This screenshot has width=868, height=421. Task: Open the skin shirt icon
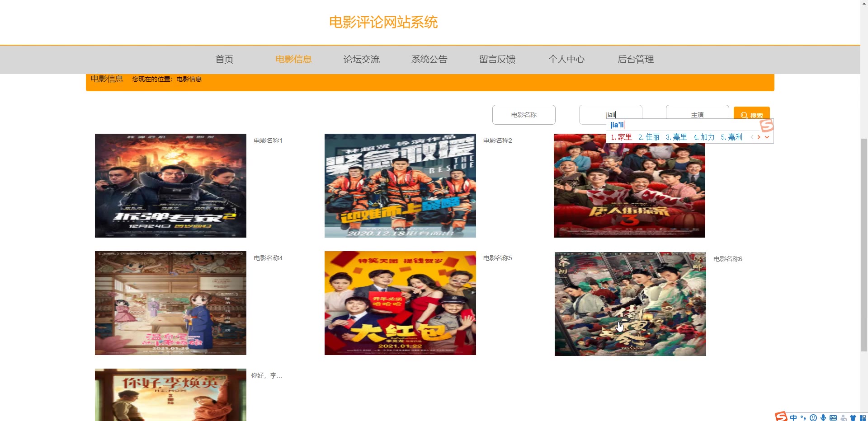click(853, 417)
